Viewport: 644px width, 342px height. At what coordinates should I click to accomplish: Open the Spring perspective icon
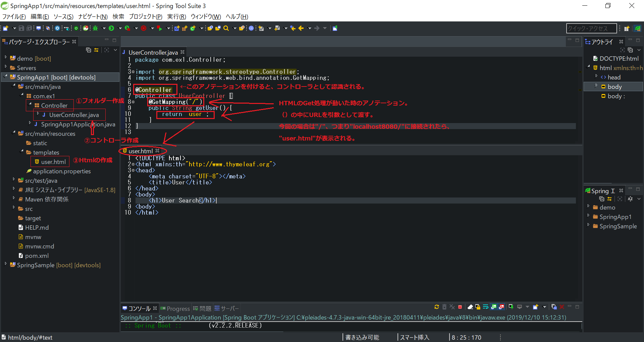coord(638,28)
